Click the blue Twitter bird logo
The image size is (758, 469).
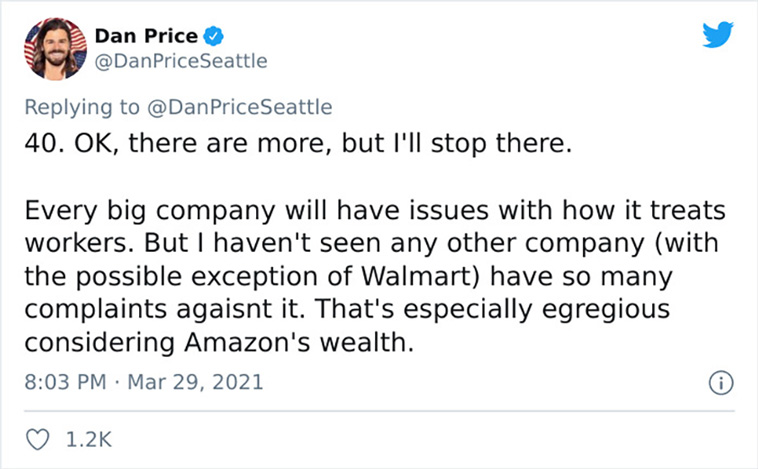click(717, 34)
